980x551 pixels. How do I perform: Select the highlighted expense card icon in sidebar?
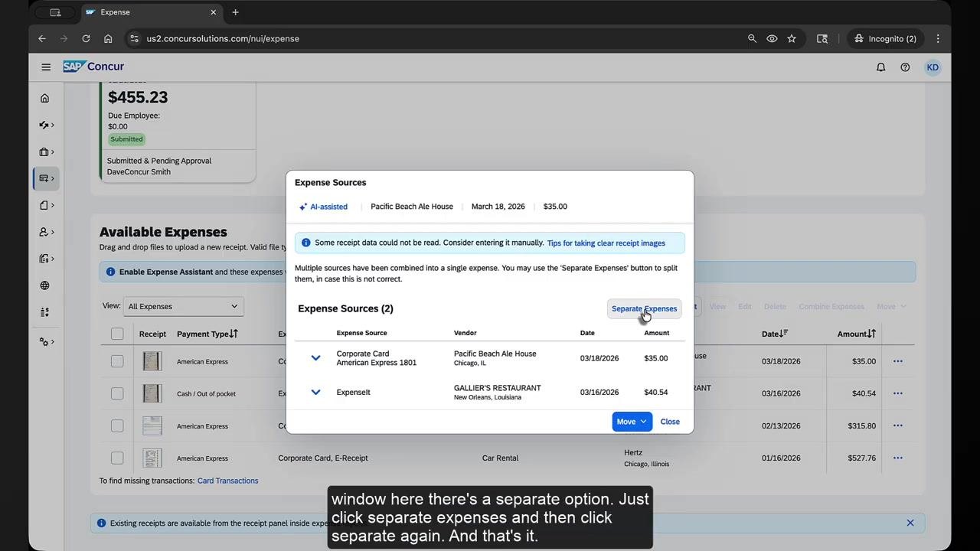(44, 178)
